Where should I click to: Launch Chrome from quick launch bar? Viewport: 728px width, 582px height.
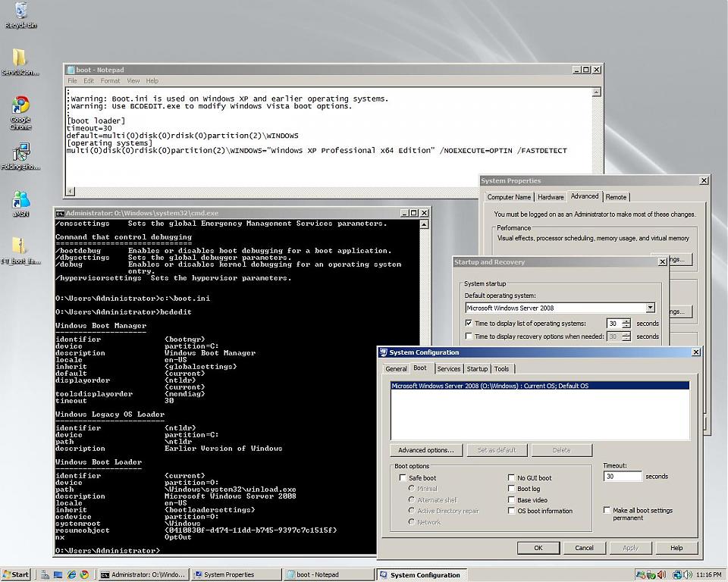coord(84,574)
